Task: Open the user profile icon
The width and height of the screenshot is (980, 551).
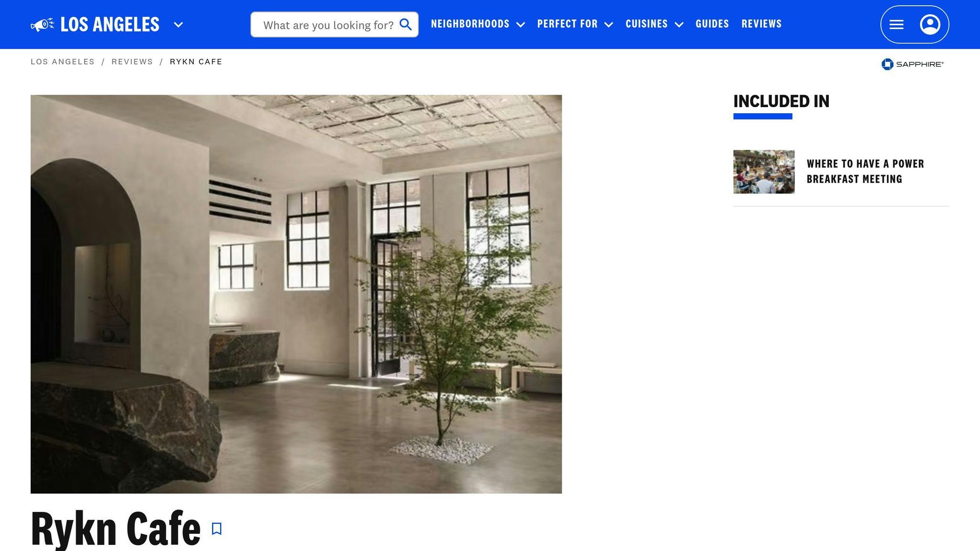Action: click(930, 24)
